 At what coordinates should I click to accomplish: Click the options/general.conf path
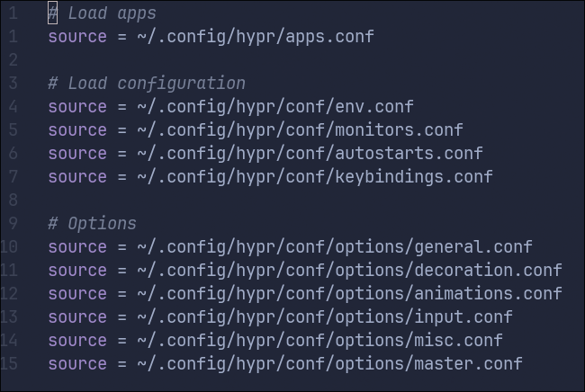(x=334, y=247)
